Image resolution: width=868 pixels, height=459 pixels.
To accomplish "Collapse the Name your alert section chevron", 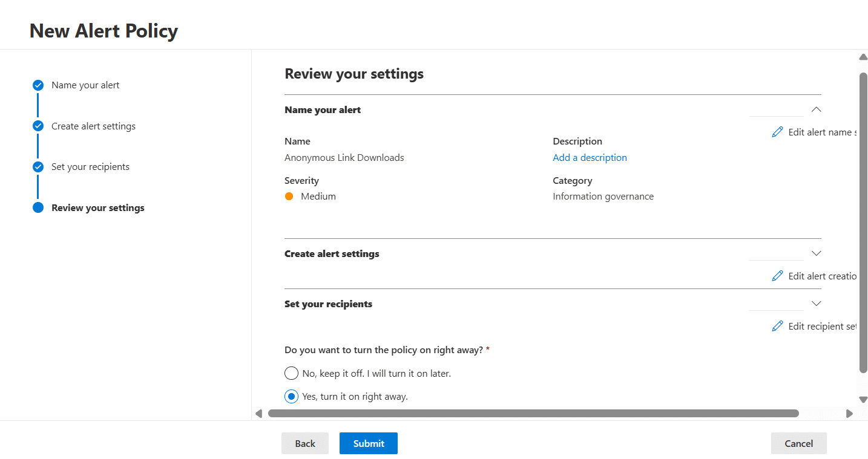I will (x=816, y=109).
